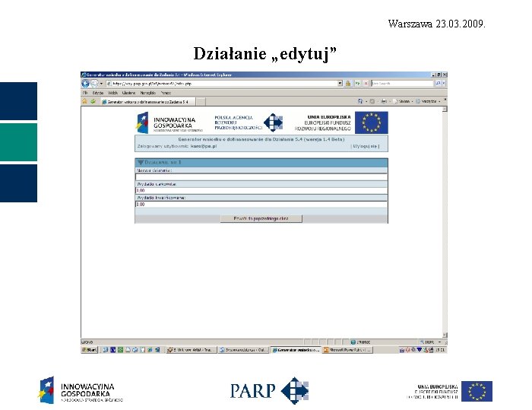Image resolution: width=532 pixels, height=410 pixels.
Task: Collapse the Działanie nr 1 section triangle
Action: (141, 162)
